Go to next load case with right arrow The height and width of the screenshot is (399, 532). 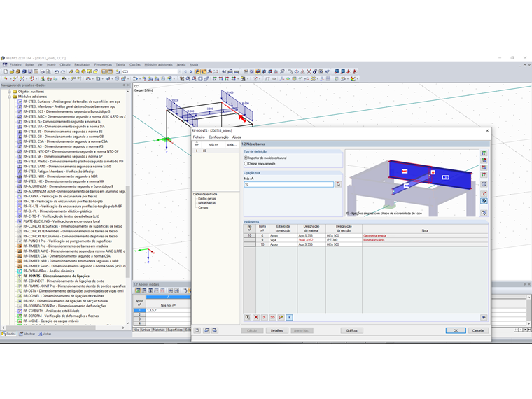[191, 71]
